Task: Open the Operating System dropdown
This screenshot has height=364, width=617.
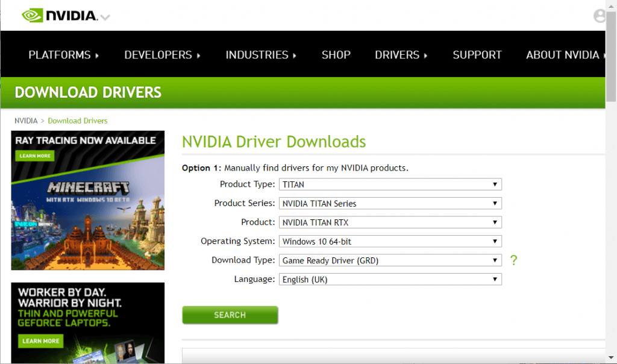Action: [390, 241]
